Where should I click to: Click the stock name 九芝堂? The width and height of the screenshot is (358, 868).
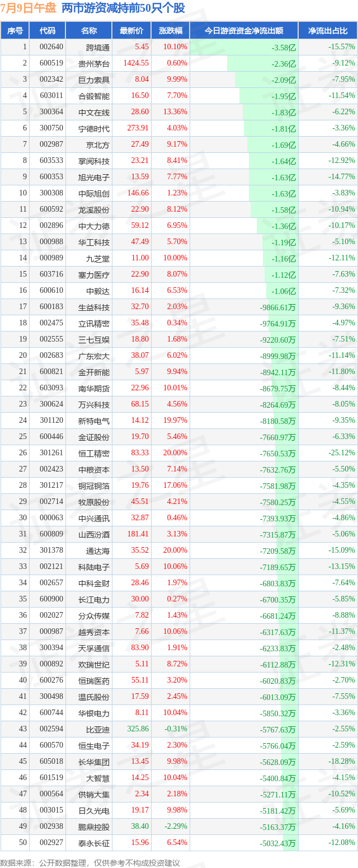[98, 258]
